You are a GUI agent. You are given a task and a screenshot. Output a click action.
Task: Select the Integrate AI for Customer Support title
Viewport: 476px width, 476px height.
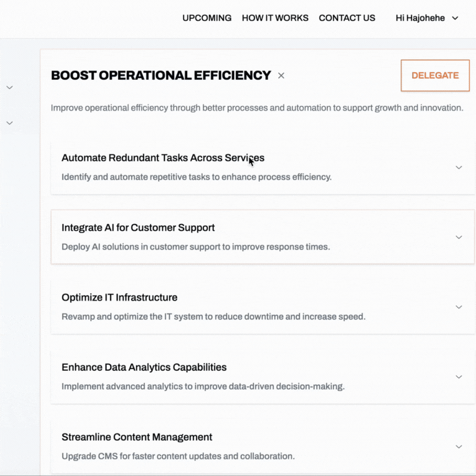point(138,228)
